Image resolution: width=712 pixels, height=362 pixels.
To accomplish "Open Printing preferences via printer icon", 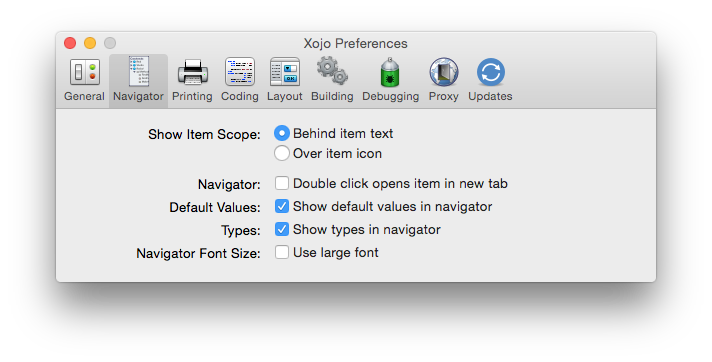I will [193, 72].
